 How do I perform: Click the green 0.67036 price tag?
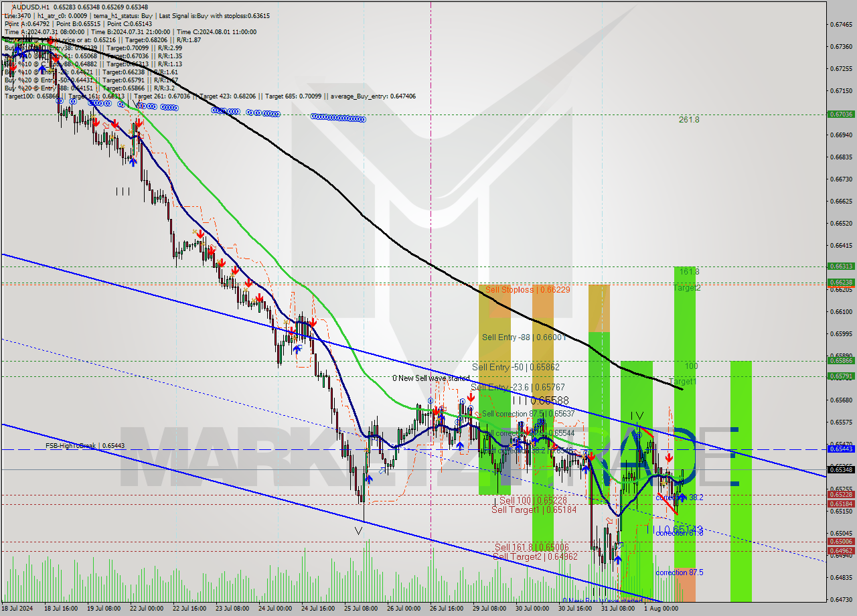pyautogui.click(x=841, y=114)
